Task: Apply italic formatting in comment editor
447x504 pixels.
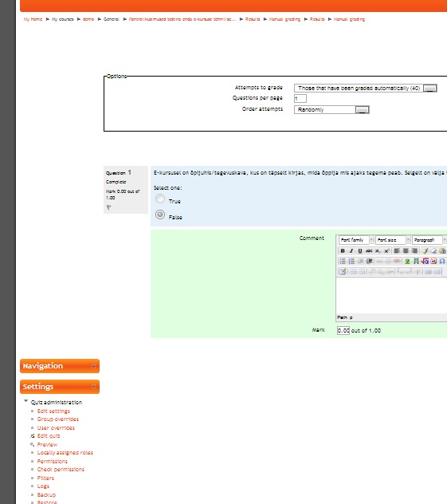Action: tap(351, 250)
